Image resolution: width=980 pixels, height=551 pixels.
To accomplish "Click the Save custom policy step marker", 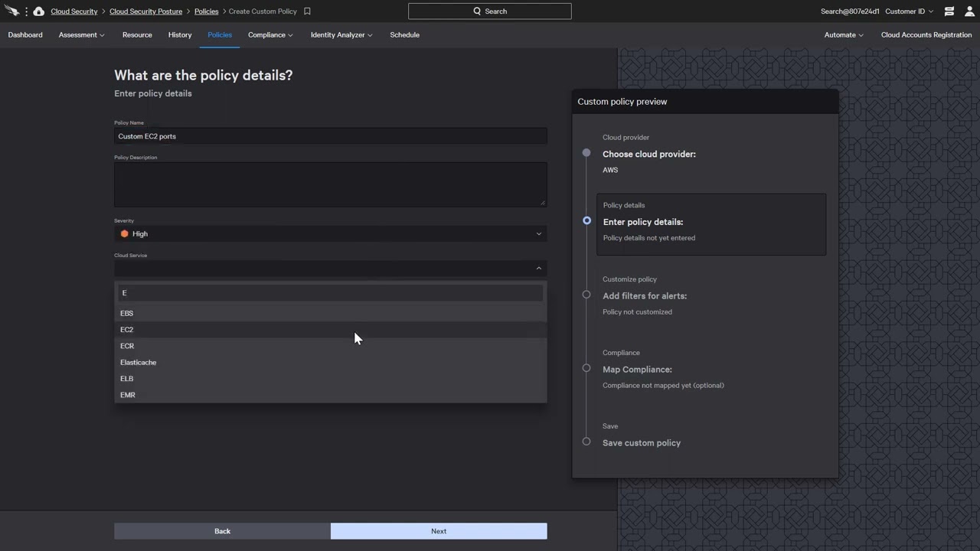I will (x=586, y=442).
